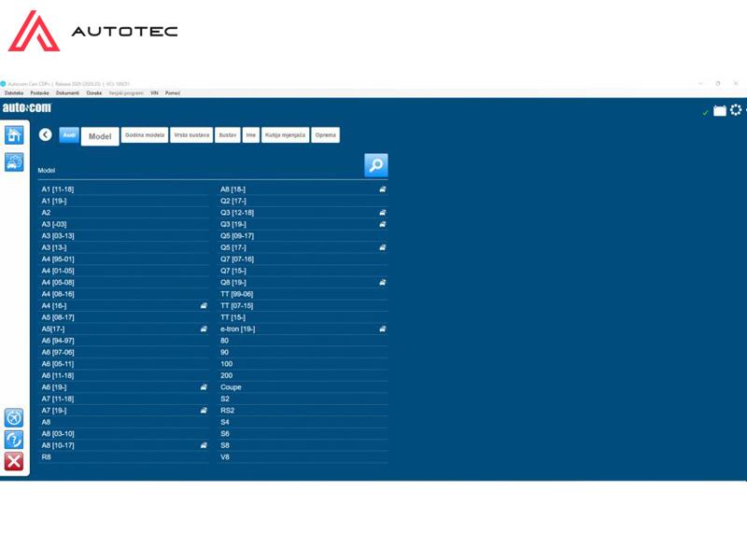
Task: Select model Q7 [07-16]
Action: click(303, 259)
